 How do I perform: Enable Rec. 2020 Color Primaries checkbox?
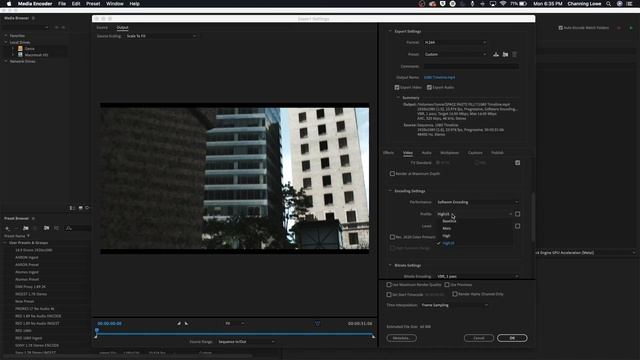392,237
